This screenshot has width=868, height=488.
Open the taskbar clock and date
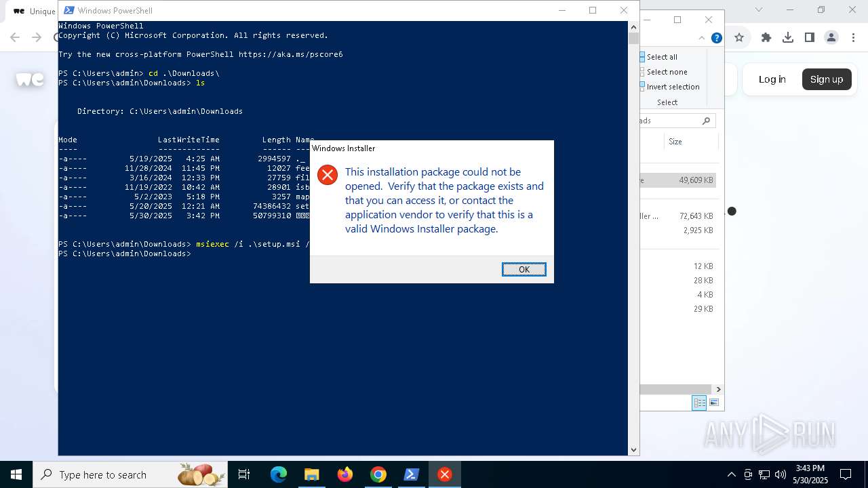pyautogui.click(x=810, y=474)
